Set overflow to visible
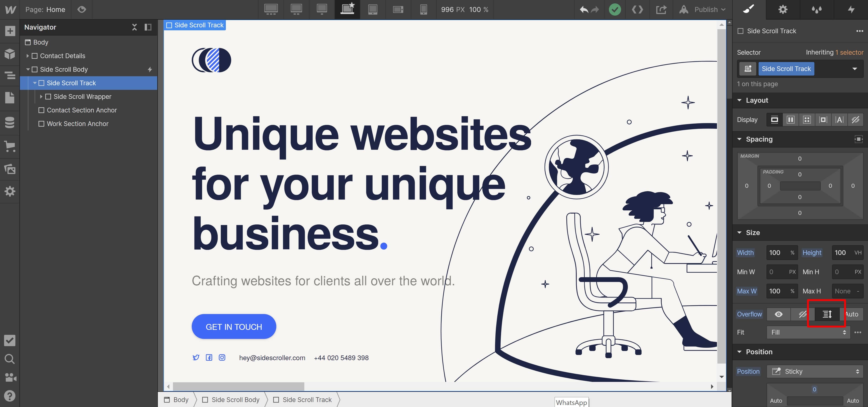868x407 pixels. tap(778, 314)
